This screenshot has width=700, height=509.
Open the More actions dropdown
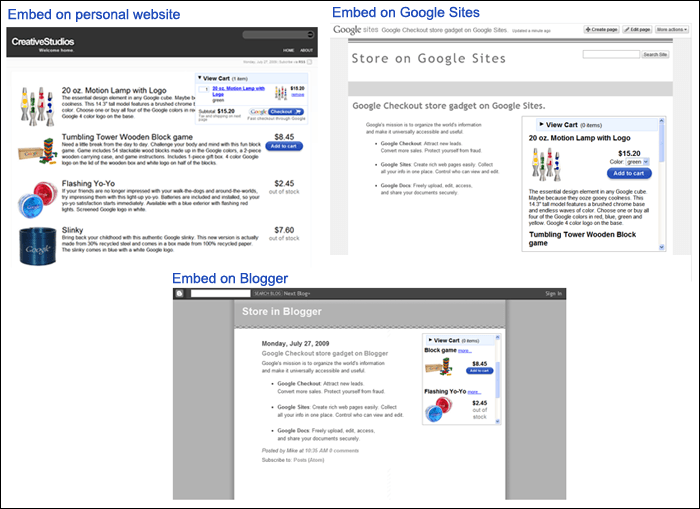click(x=672, y=29)
